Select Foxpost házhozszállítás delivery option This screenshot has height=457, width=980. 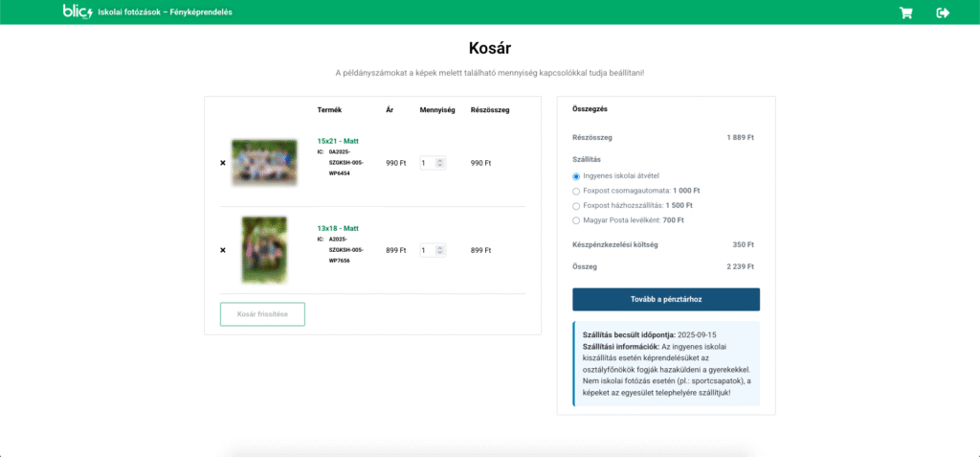[x=576, y=205]
